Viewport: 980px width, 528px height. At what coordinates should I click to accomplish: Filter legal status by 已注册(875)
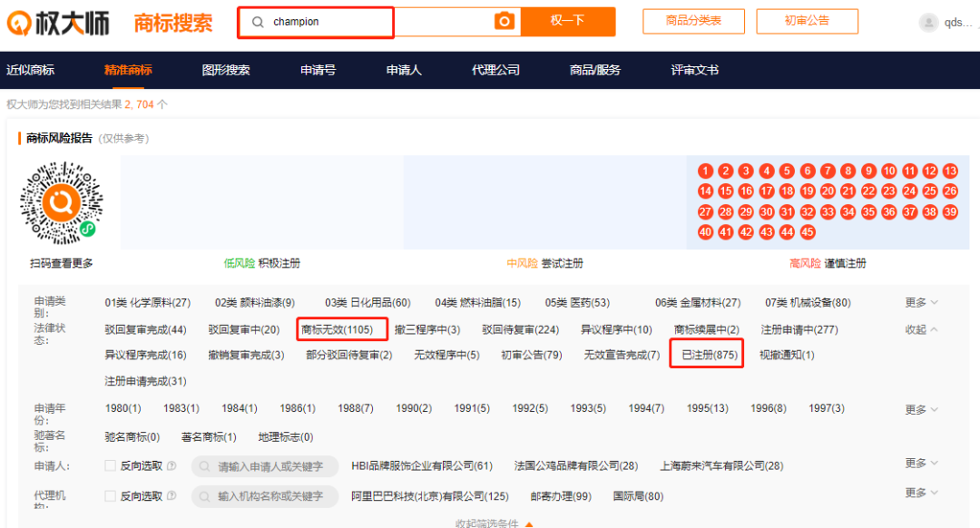710,355
